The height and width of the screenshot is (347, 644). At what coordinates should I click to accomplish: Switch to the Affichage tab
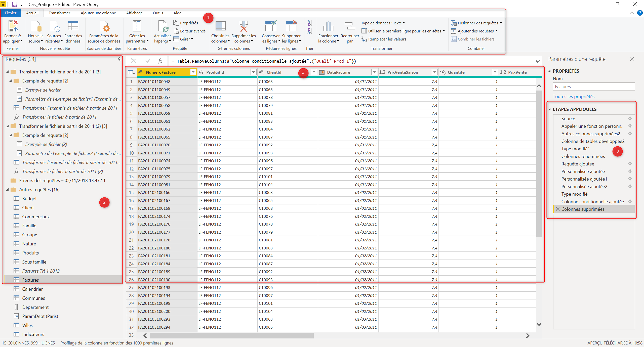pyautogui.click(x=134, y=13)
